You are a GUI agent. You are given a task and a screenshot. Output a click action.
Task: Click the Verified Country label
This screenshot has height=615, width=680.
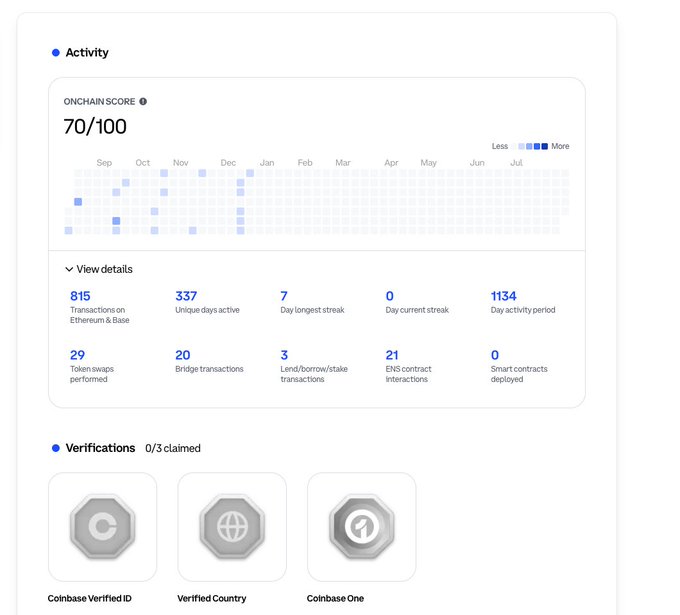(x=212, y=599)
